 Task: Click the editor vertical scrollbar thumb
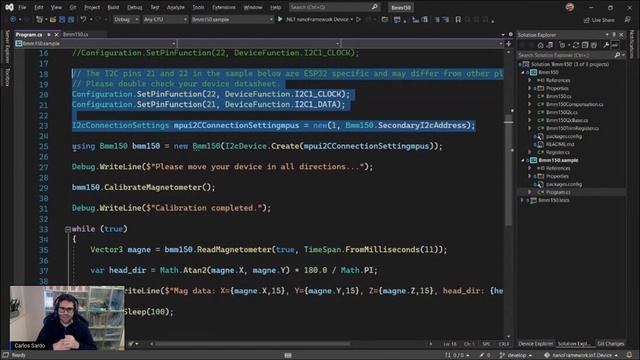[509, 169]
